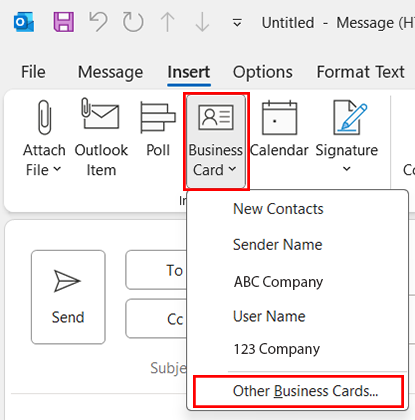Click the Save floppy disk icon

pyautogui.click(x=64, y=22)
